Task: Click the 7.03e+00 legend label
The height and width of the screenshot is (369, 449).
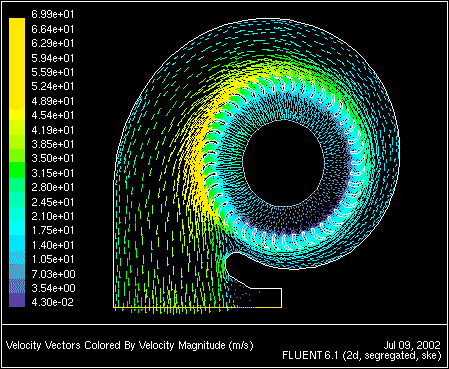Action: click(x=53, y=274)
